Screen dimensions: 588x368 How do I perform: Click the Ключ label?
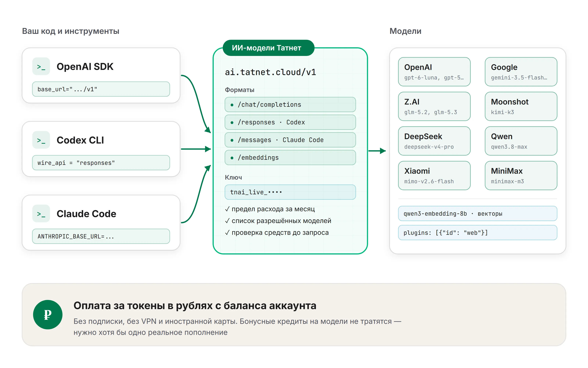pos(233,177)
